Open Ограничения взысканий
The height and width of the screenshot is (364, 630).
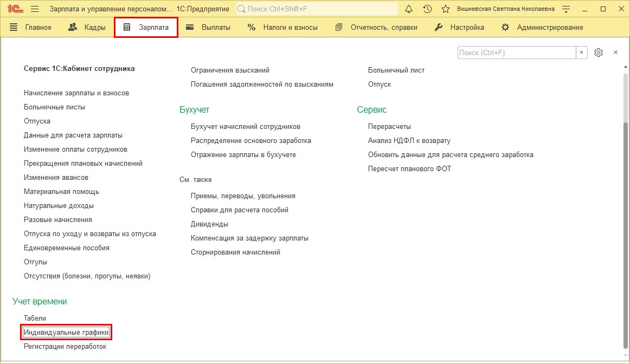coord(230,70)
